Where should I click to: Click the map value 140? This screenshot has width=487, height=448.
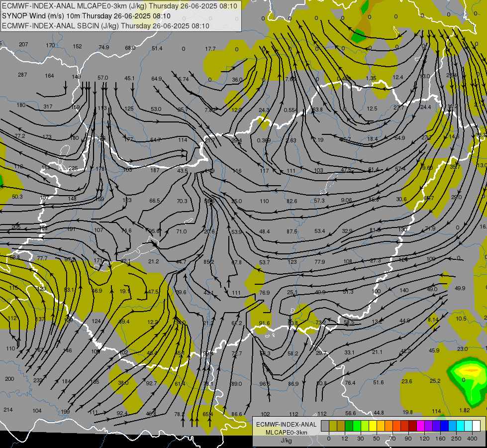(x=404, y=290)
